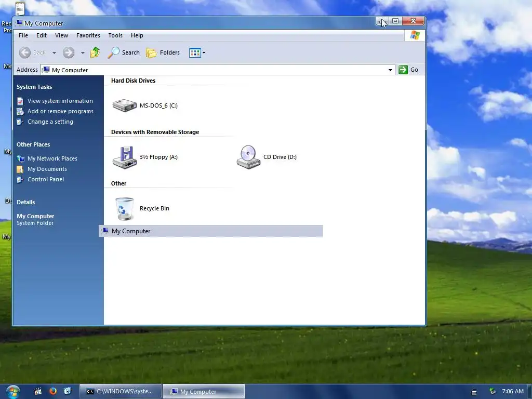Open the Favorites menu
This screenshot has height=399, width=532.
(x=88, y=35)
